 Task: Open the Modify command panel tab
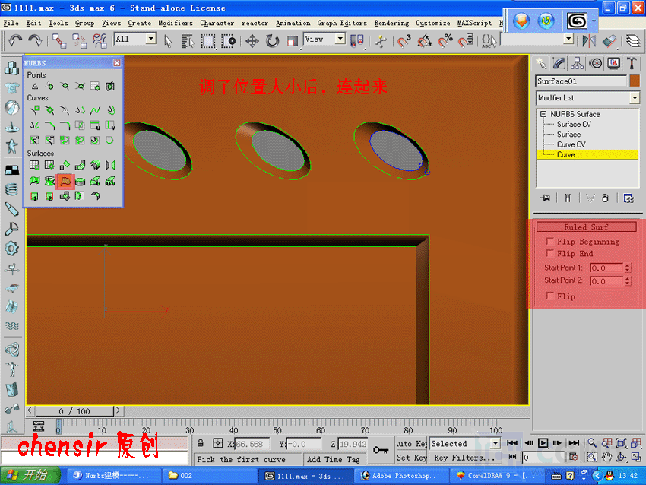click(x=559, y=63)
